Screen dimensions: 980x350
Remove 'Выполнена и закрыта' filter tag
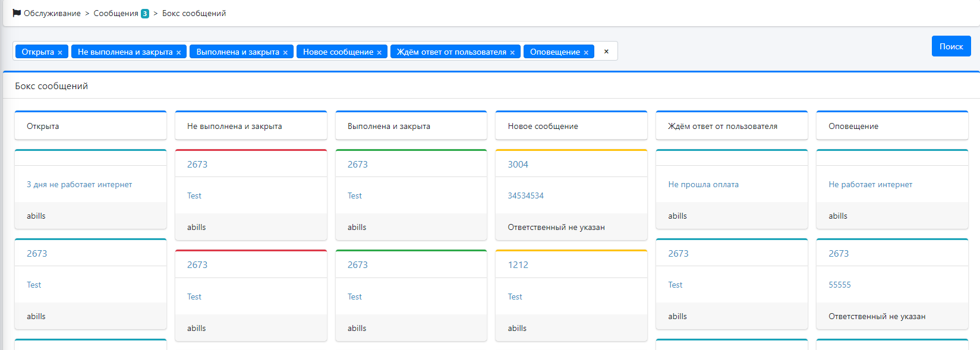285,52
